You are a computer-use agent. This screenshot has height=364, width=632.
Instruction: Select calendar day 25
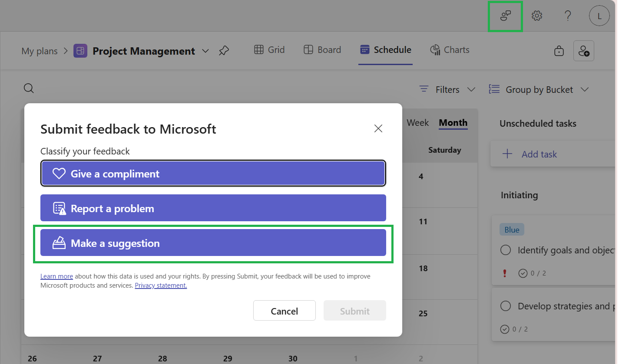tap(423, 314)
